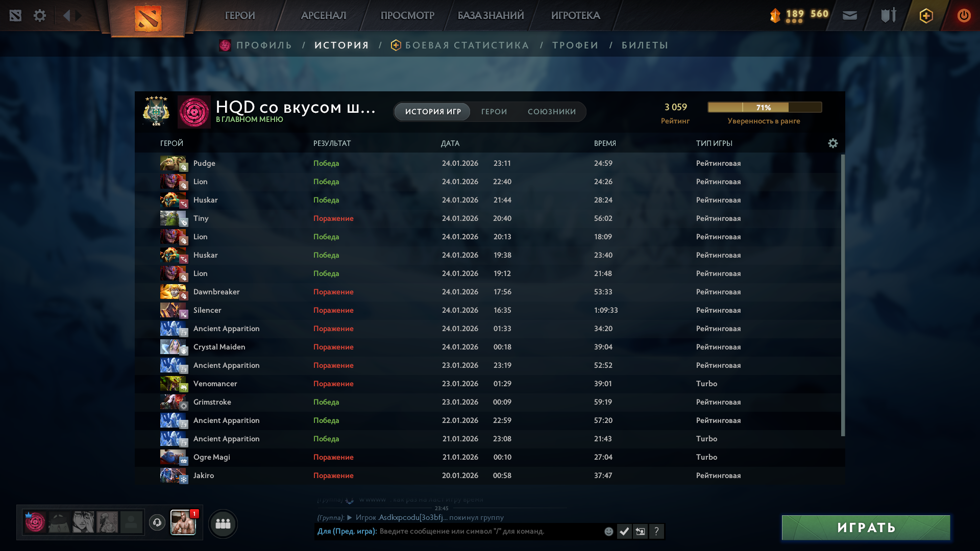Click the party voice headset icon
The image size is (980, 551).
(x=157, y=522)
